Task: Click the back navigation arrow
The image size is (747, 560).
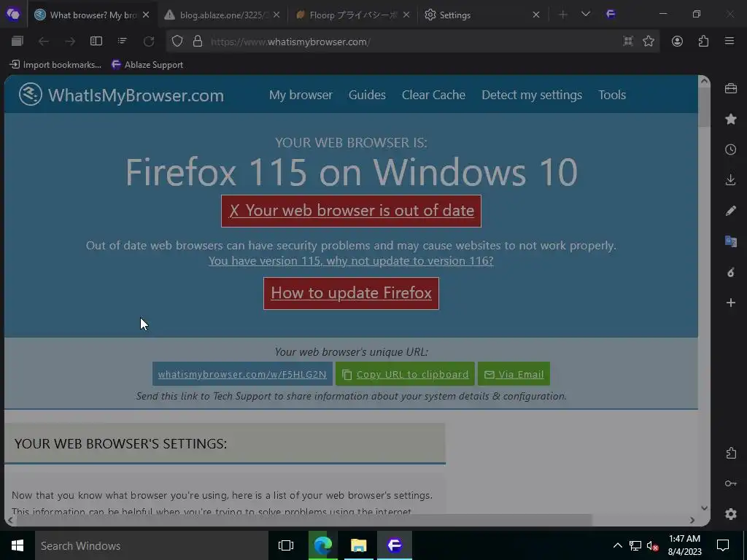Action: tap(43, 42)
